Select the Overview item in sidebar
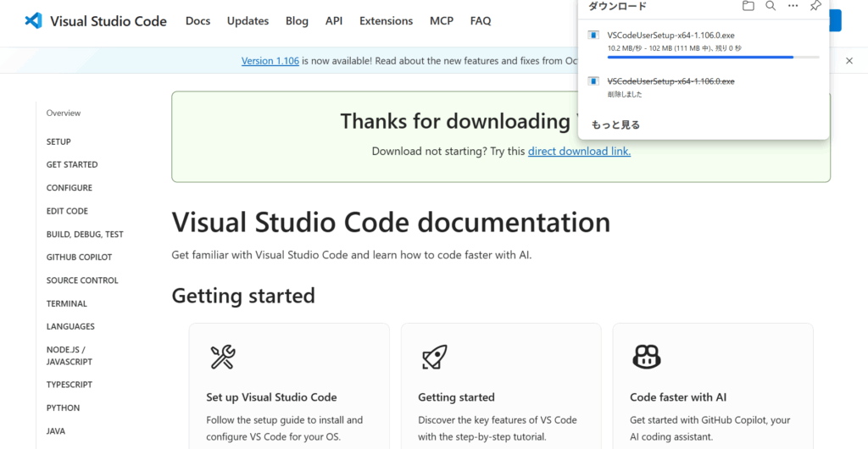 [64, 113]
